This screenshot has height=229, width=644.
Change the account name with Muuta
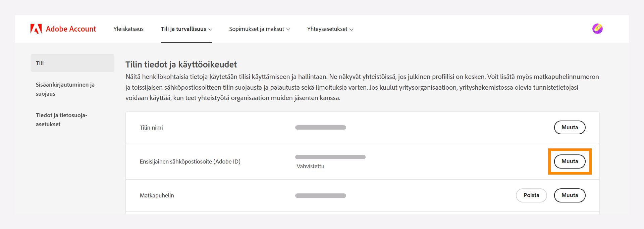pos(570,127)
